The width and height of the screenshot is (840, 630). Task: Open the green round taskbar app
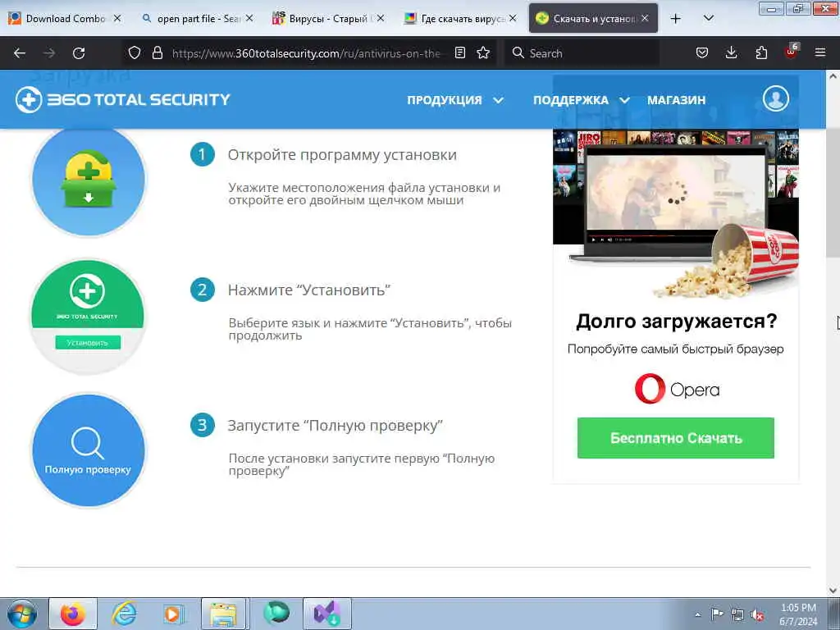pyautogui.click(x=276, y=614)
